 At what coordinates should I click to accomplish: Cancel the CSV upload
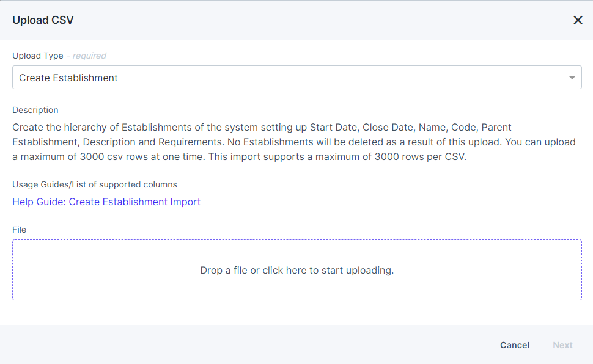(x=514, y=345)
